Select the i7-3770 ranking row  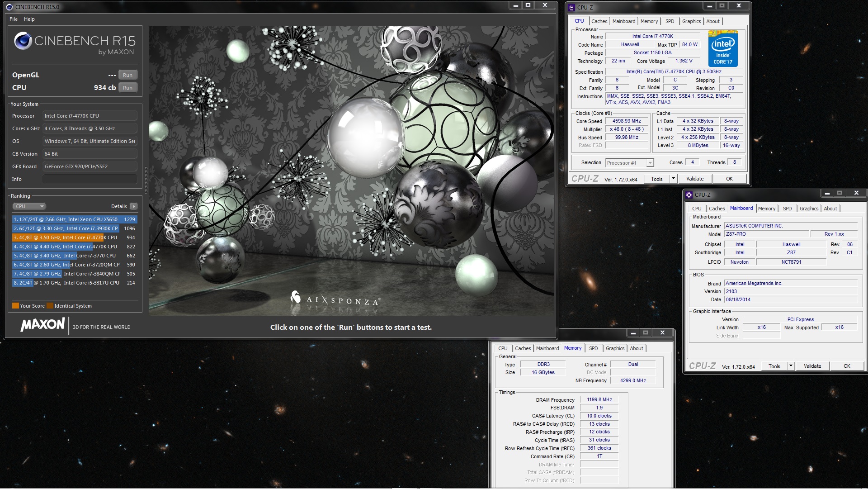75,256
